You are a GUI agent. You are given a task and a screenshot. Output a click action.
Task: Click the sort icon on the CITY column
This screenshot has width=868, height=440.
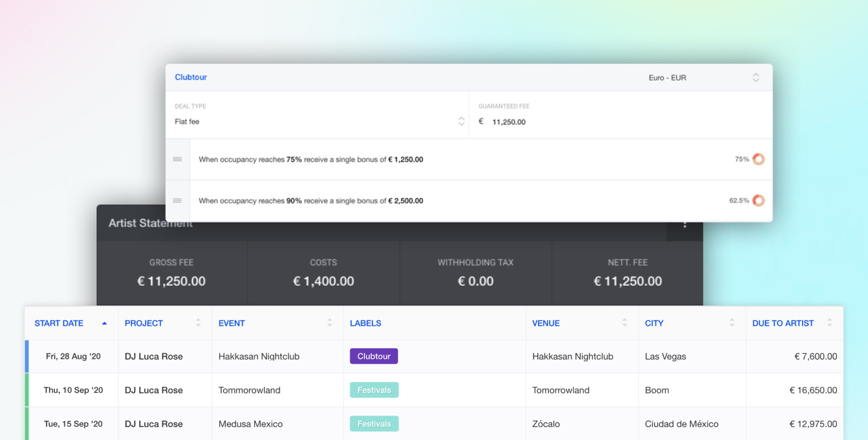[x=732, y=323]
